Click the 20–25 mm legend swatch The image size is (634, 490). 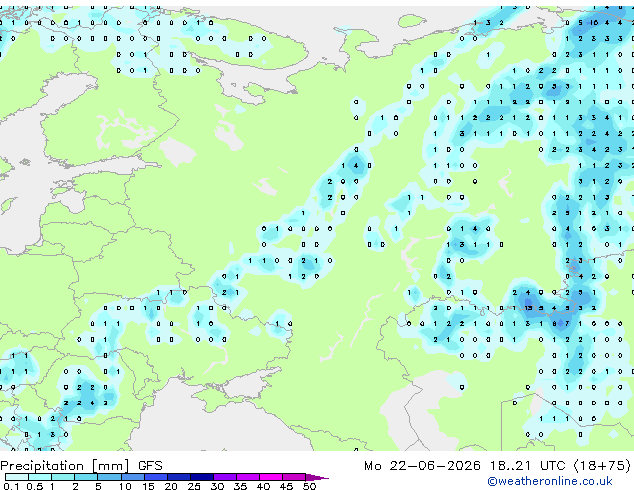point(178,477)
